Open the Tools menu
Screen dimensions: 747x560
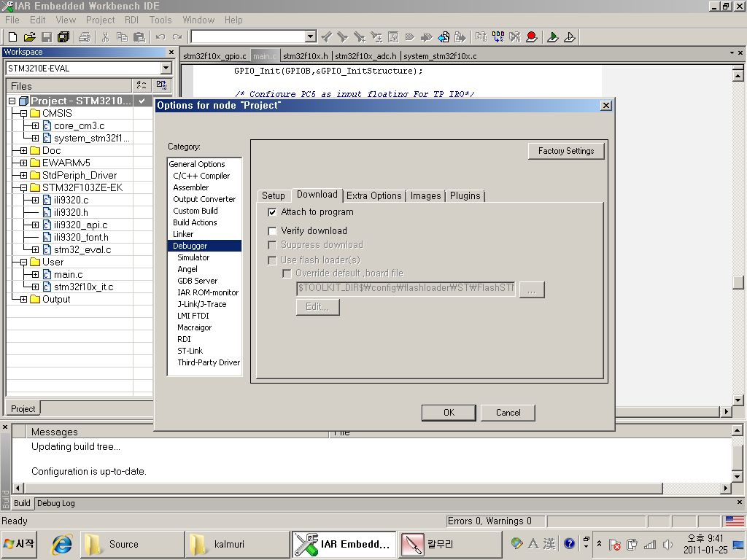coord(160,20)
